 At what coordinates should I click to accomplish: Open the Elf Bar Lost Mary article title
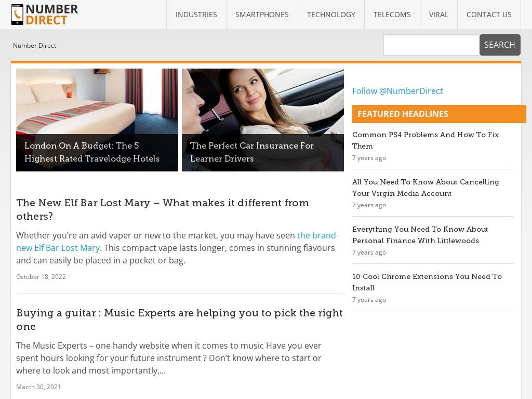tap(163, 209)
